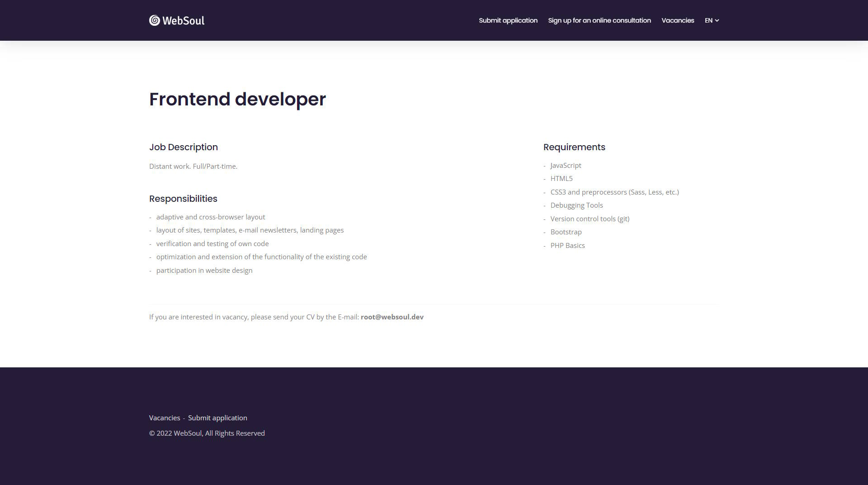Viewport: 868px width, 485px height.
Task: Click the Bootstrap requirement entry
Action: (x=566, y=232)
